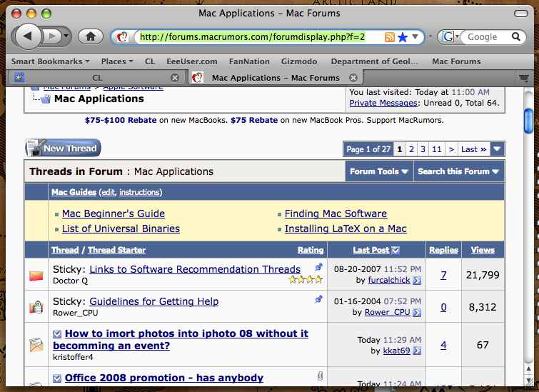Follow the $75 Rebate MacBook Pros link

click(x=254, y=120)
